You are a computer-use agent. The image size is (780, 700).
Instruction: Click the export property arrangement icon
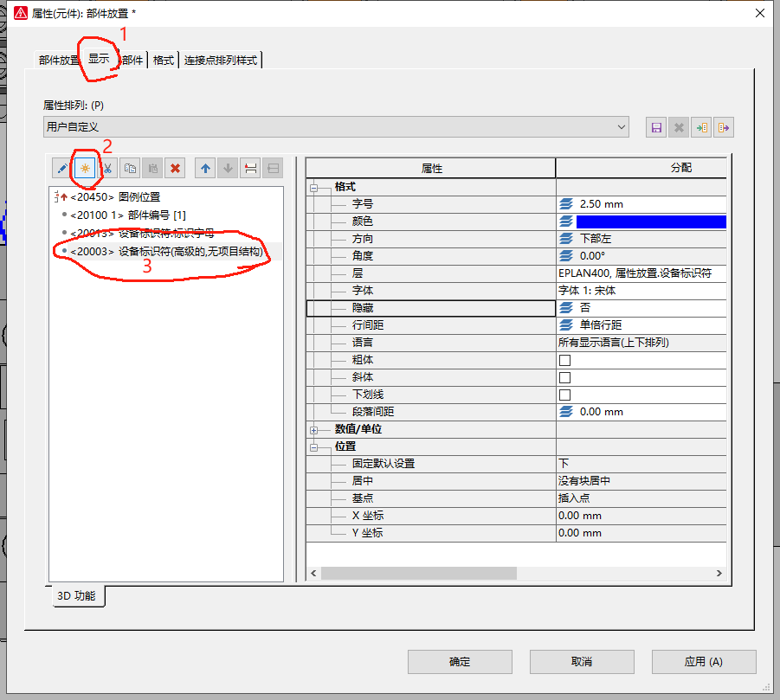point(725,127)
